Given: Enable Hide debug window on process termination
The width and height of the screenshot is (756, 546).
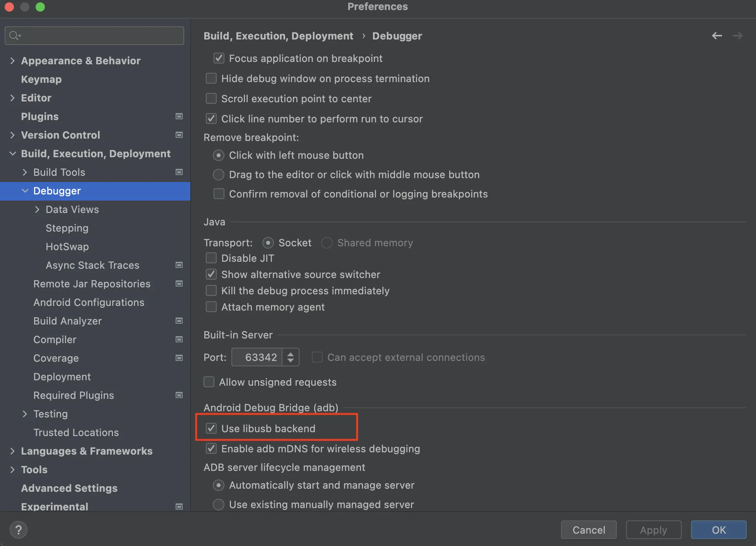Looking at the screenshot, I should [x=211, y=79].
